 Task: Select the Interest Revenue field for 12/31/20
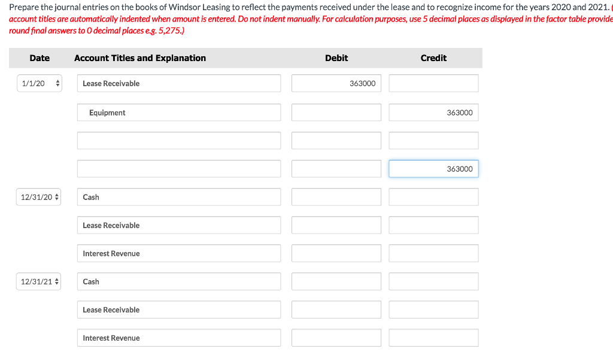(178, 253)
